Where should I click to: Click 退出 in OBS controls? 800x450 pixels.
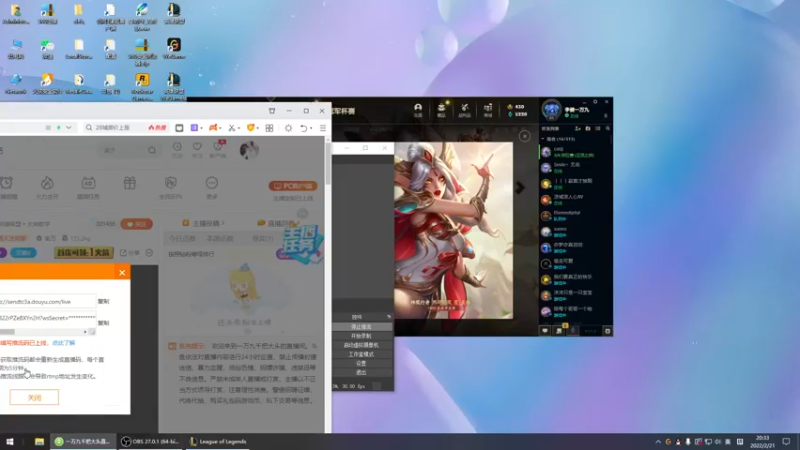point(361,372)
